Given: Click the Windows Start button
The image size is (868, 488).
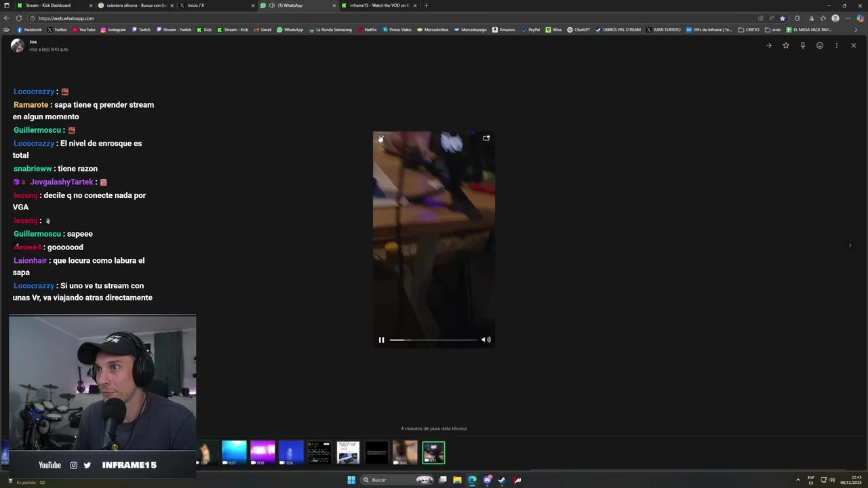Looking at the screenshot, I should click(351, 480).
